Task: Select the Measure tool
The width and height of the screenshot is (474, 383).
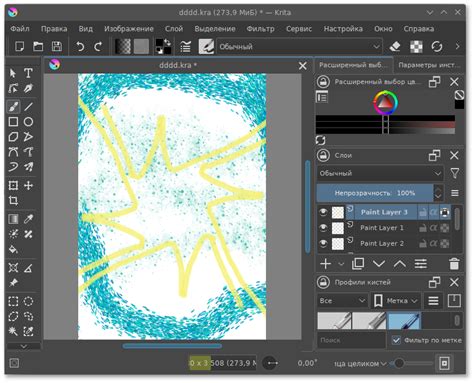Action: pyautogui.click(x=28, y=267)
